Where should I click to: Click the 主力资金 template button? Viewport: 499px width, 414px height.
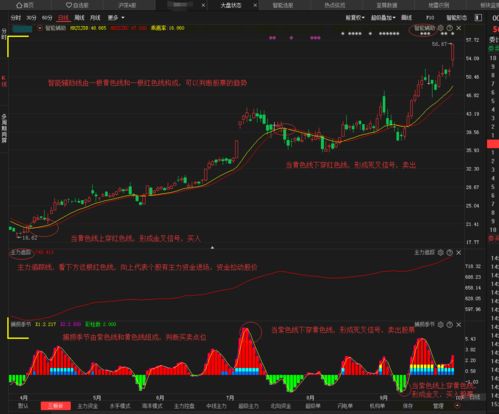(87, 406)
